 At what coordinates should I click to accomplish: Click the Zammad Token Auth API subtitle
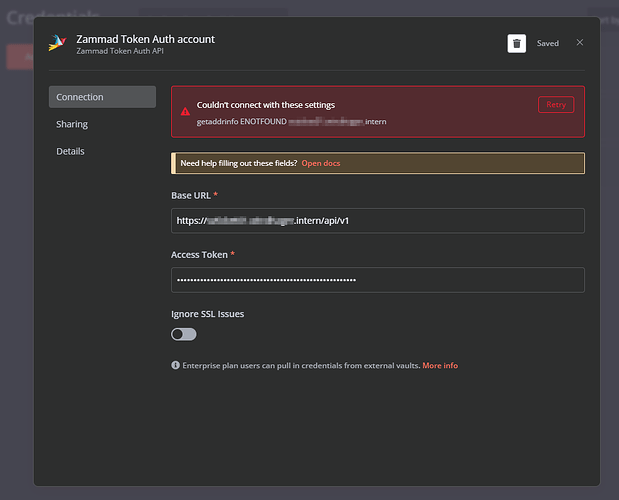click(x=120, y=51)
